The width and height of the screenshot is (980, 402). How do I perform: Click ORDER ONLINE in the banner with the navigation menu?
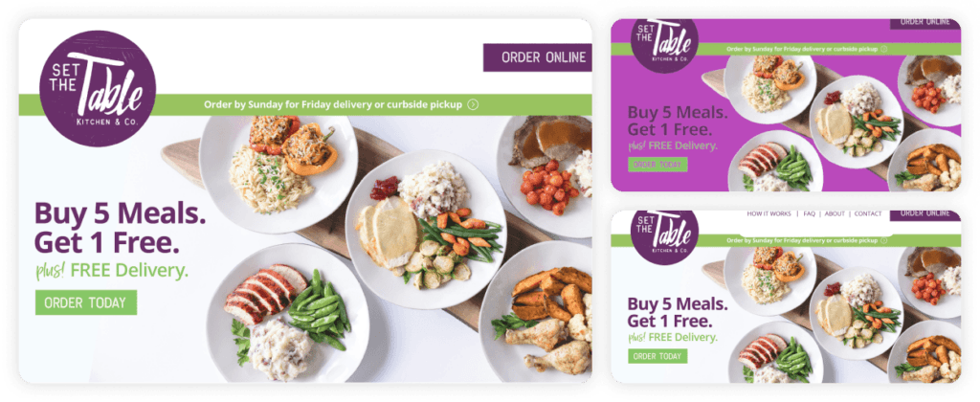(x=925, y=214)
